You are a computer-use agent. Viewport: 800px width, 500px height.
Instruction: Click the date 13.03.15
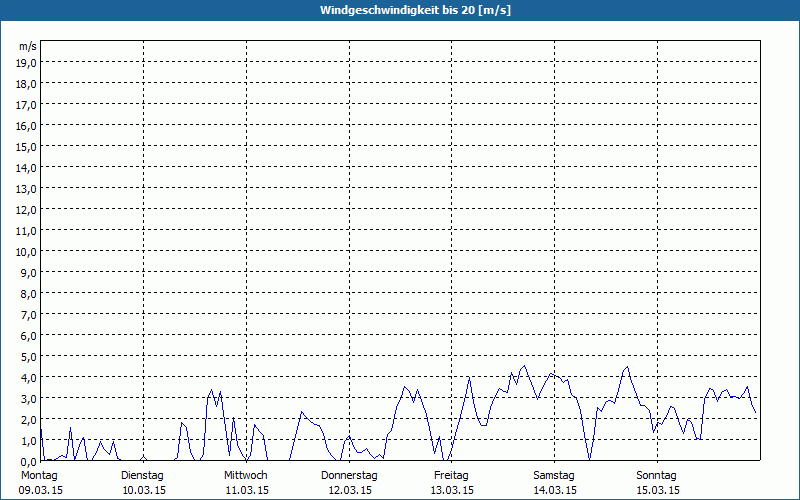pyautogui.click(x=452, y=490)
